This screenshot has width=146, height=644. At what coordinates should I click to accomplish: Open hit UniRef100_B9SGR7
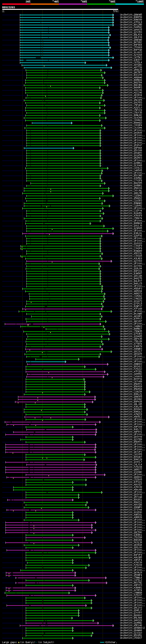(x=131, y=457)
